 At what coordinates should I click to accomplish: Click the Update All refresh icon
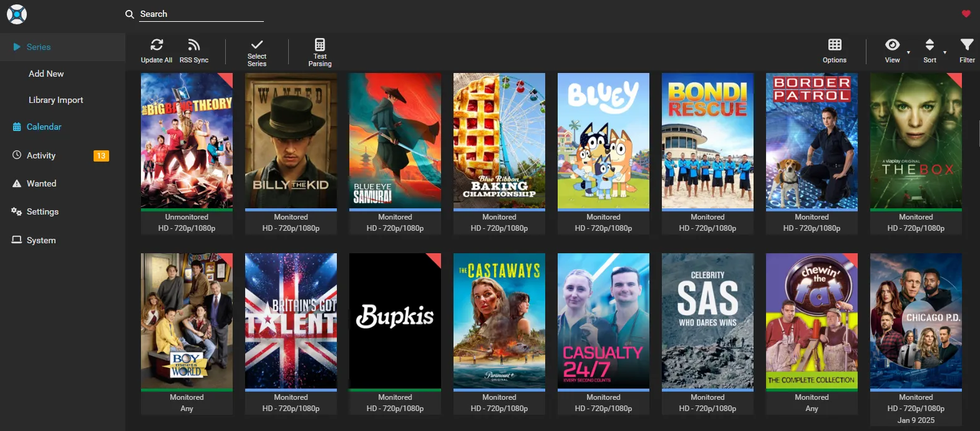click(x=157, y=45)
